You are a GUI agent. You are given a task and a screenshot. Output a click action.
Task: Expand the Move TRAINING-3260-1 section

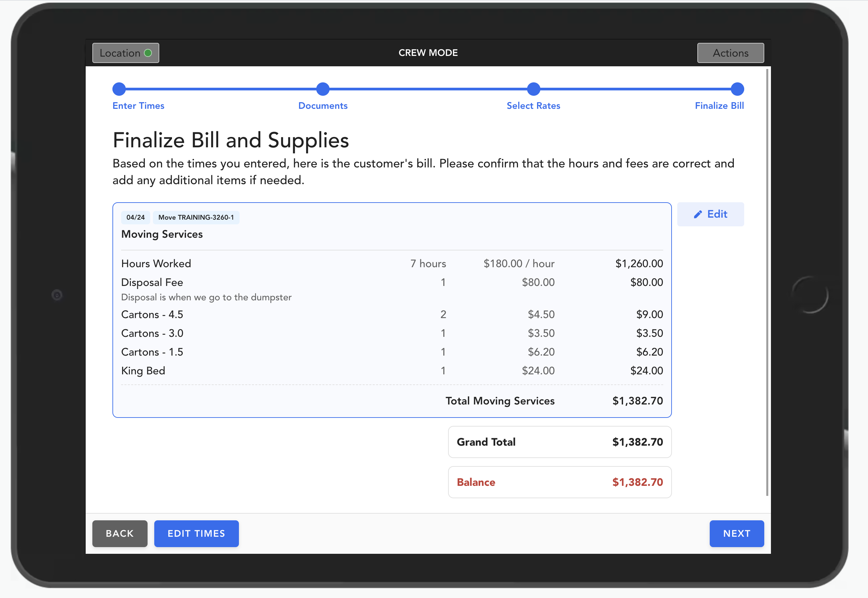(x=196, y=217)
